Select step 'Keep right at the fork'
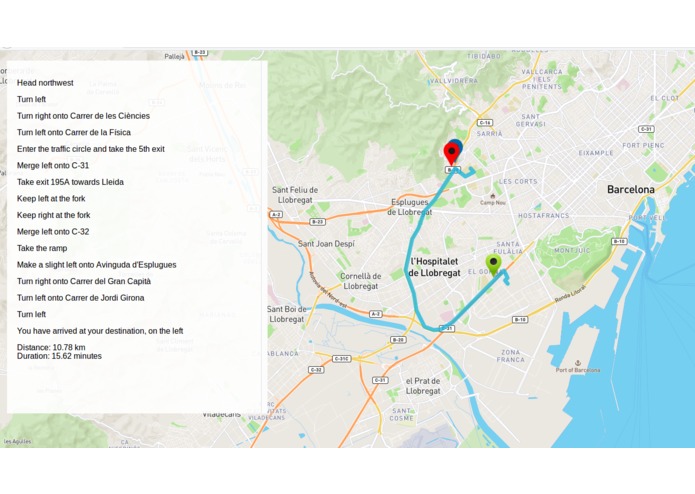 coord(54,215)
